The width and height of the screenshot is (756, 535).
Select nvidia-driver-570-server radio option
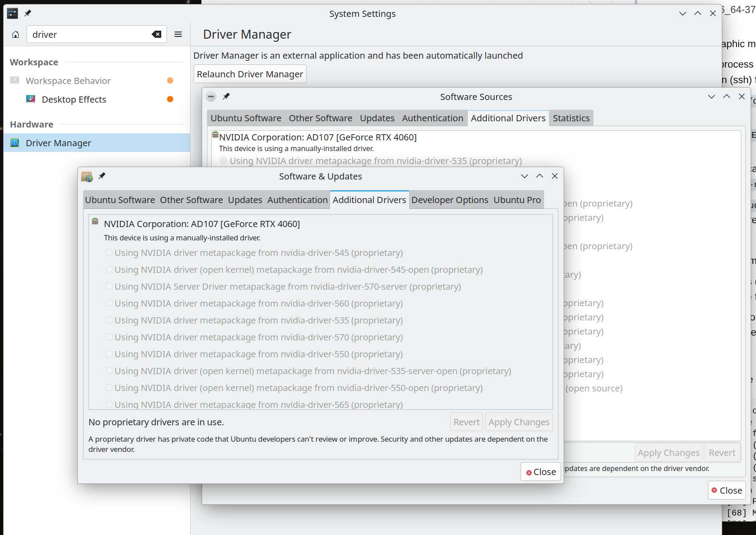[109, 287]
